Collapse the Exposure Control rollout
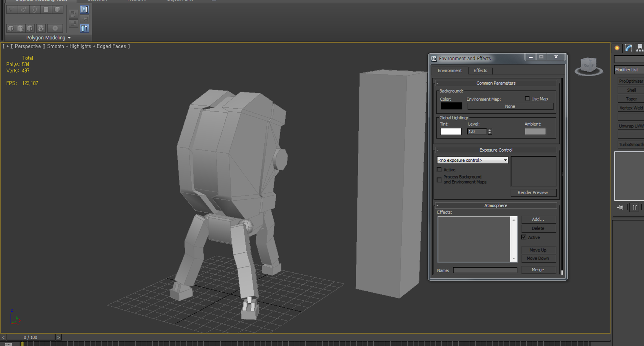644x346 pixels. pyautogui.click(x=496, y=150)
